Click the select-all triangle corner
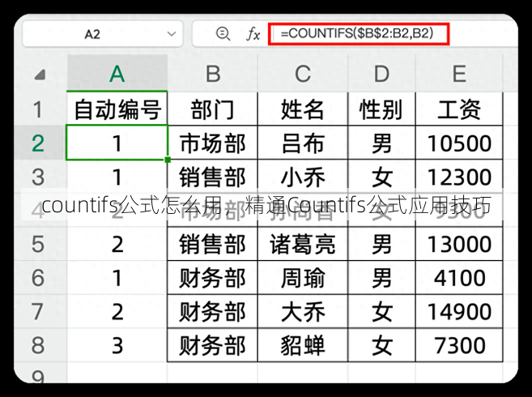Screen dimensions: 532x397 [40, 75]
